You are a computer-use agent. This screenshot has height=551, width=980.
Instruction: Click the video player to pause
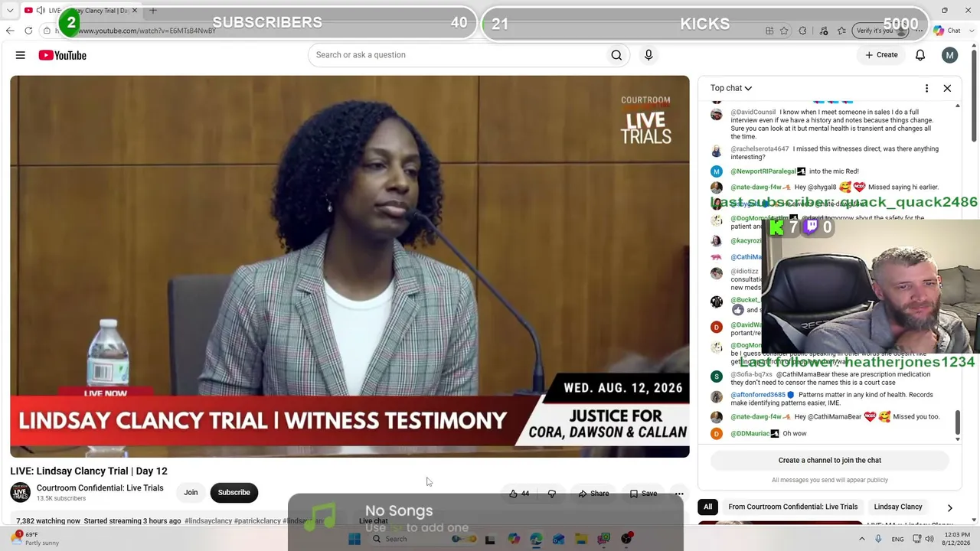[x=350, y=266]
